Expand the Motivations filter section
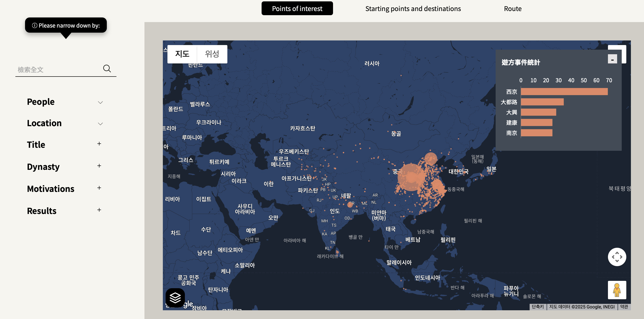 coord(99,188)
